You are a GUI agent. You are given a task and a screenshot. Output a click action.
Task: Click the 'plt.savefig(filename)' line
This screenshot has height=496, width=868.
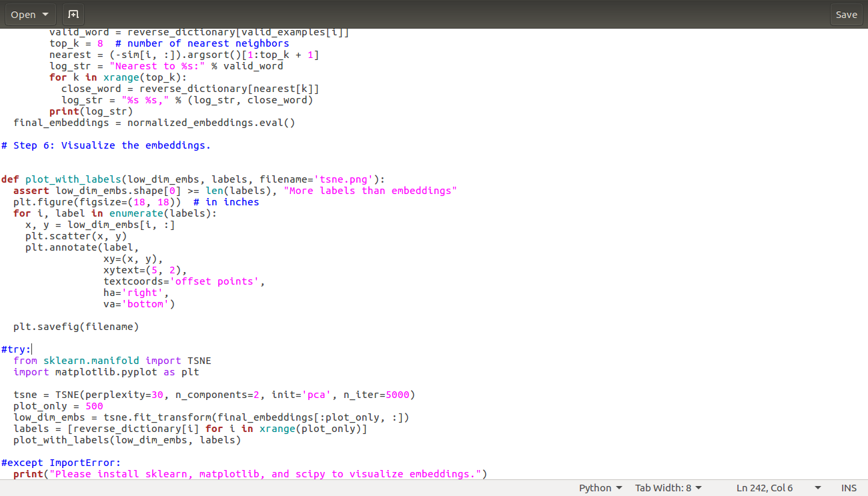click(x=76, y=327)
